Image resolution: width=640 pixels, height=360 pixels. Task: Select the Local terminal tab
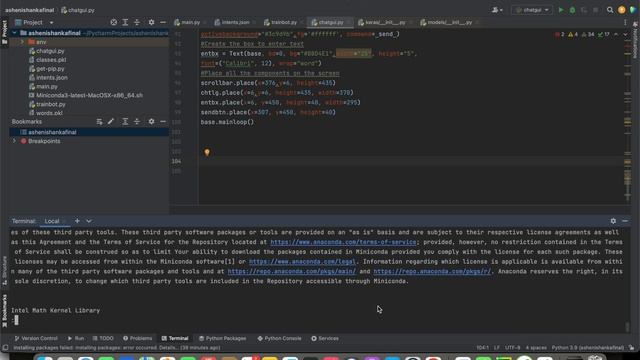[x=52, y=221]
